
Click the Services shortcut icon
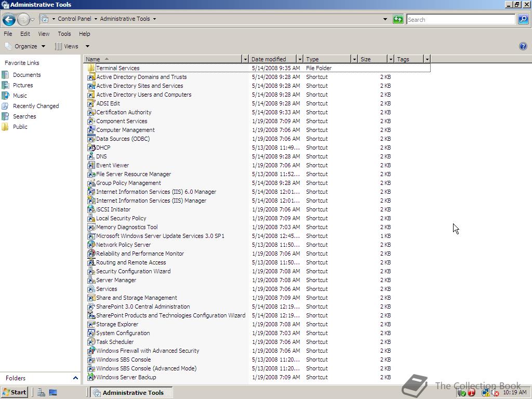[91, 289]
